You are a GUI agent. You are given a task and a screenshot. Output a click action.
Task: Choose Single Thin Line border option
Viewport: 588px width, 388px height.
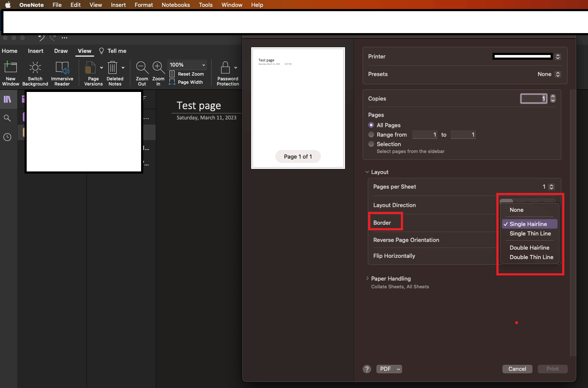[530, 233]
